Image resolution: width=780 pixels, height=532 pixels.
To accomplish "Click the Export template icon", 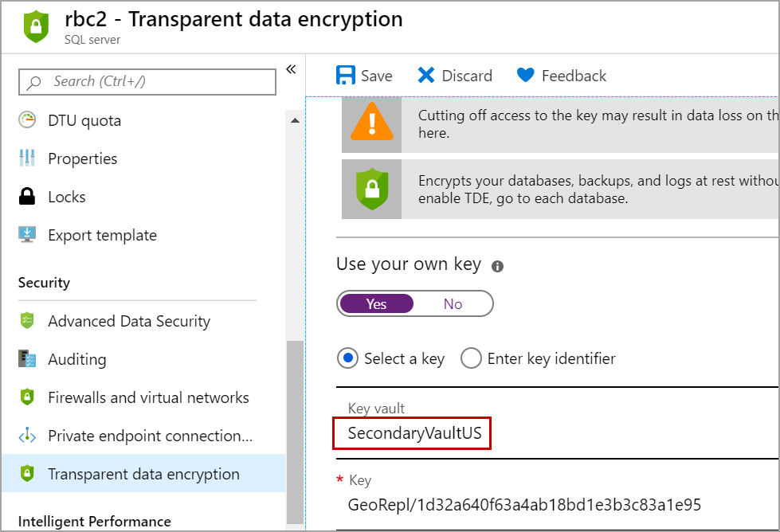I will 28,235.
